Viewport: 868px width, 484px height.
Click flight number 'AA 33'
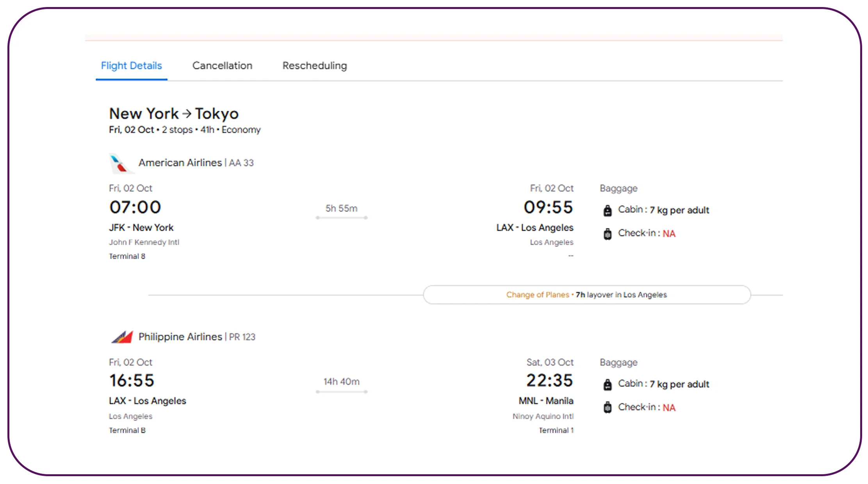pos(241,163)
